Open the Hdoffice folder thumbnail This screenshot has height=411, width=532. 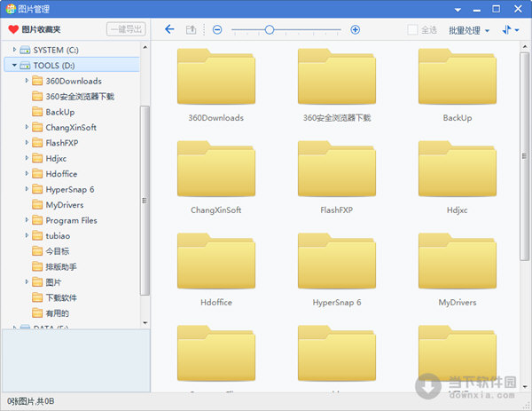[216, 261]
